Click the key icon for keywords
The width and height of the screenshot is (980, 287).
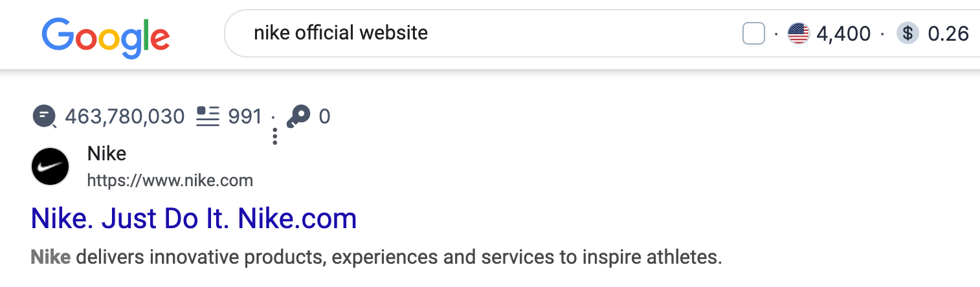298,117
